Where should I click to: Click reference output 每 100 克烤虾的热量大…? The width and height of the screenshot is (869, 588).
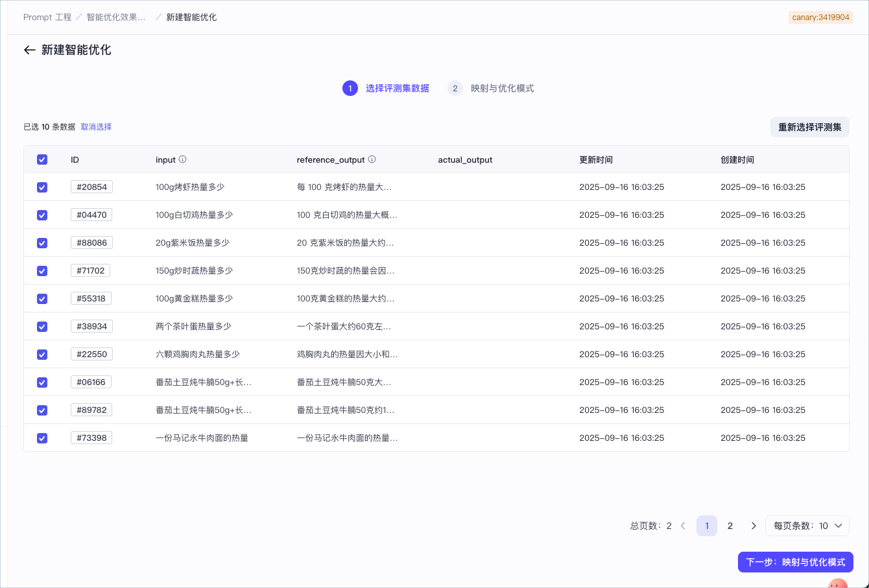[344, 187]
